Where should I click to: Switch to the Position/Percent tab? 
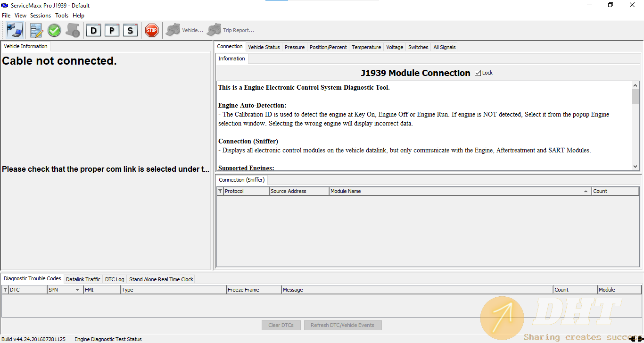[x=328, y=47]
